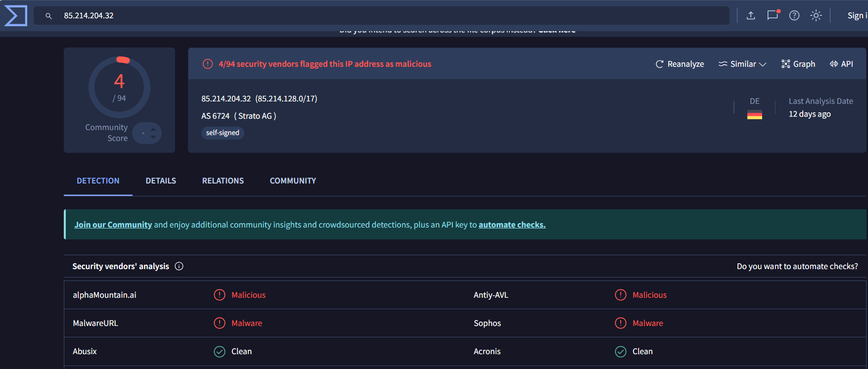Click the 'AS 6724 ( Strato AG )' text

(238, 116)
